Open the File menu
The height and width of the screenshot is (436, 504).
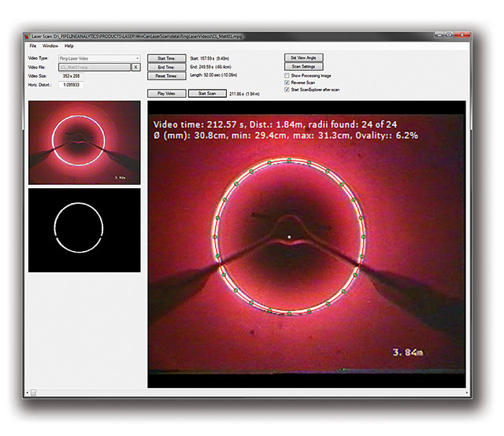(33, 46)
